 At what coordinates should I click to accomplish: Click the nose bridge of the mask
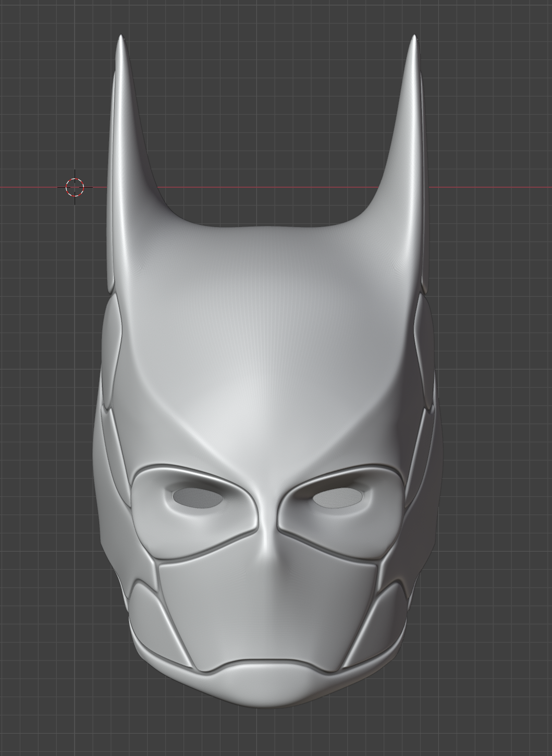267,527
